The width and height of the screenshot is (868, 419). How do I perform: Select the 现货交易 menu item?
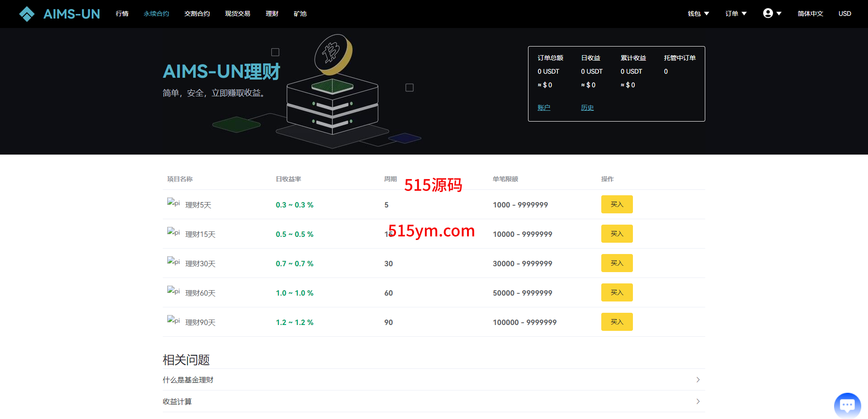(237, 14)
